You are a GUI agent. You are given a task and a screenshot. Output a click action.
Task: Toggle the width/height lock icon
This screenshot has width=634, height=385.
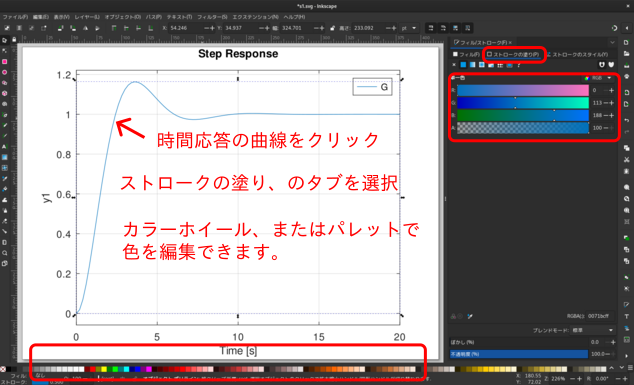coord(332,28)
